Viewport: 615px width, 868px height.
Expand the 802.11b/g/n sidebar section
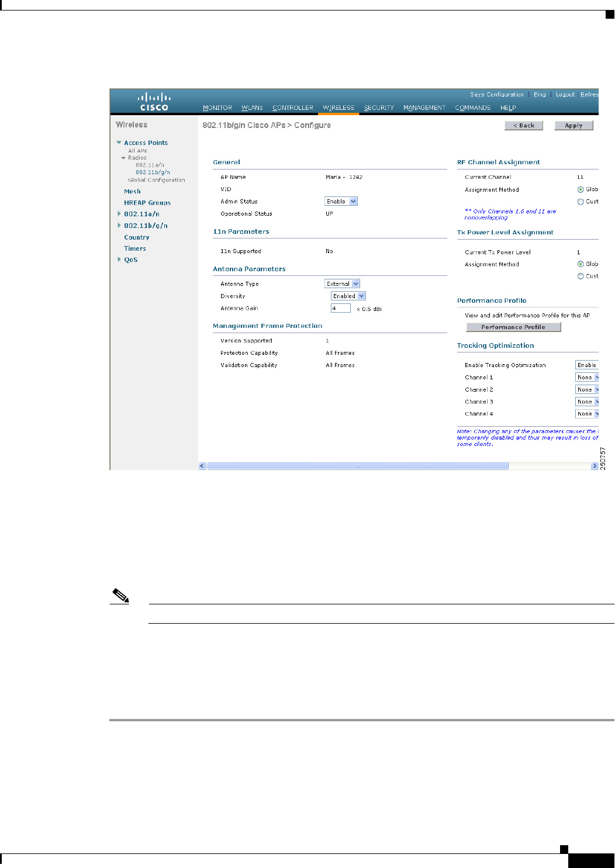[x=119, y=226]
